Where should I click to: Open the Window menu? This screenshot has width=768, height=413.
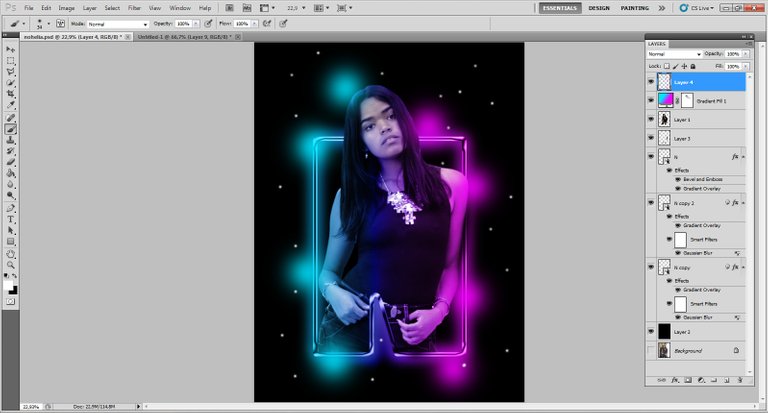click(x=180, y=8)
